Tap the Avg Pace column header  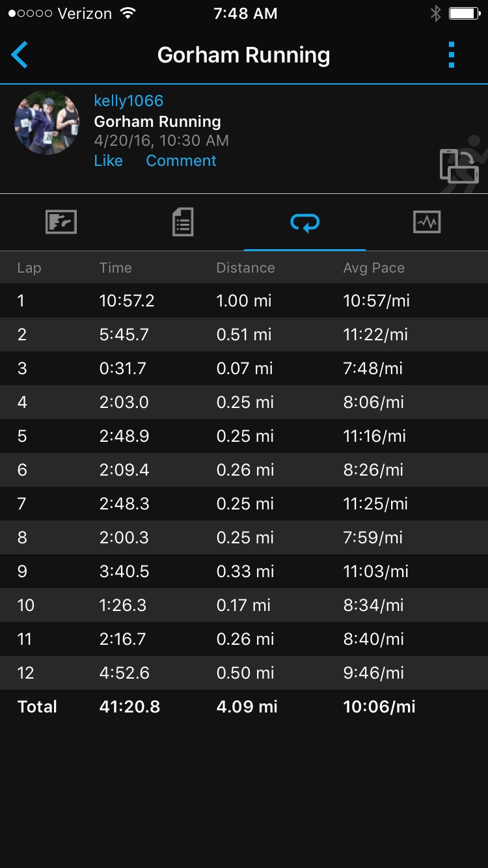point(374,268)
